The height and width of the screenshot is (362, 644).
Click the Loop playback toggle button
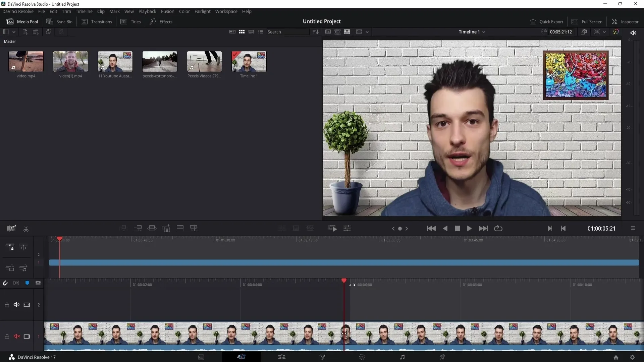point(498,229)
